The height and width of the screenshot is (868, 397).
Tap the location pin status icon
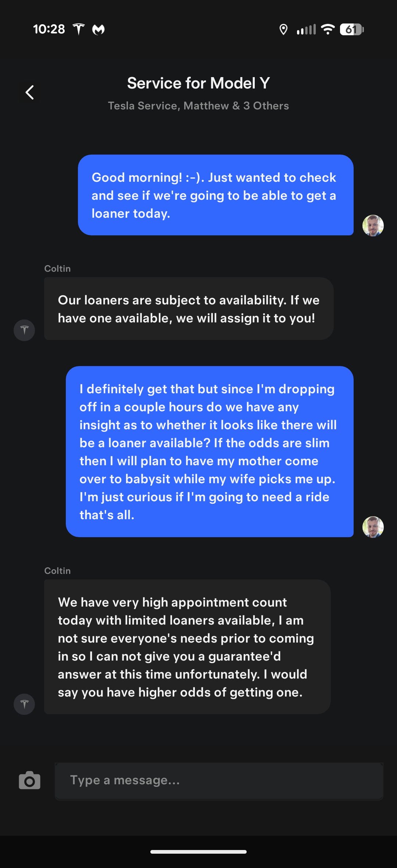pyautogui.click(x=283, y=29)
